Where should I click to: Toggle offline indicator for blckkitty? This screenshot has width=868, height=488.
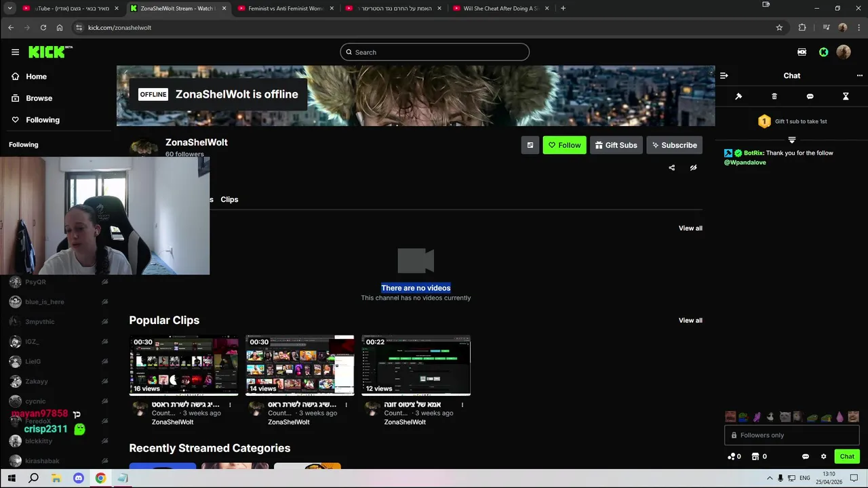[104, 441]
